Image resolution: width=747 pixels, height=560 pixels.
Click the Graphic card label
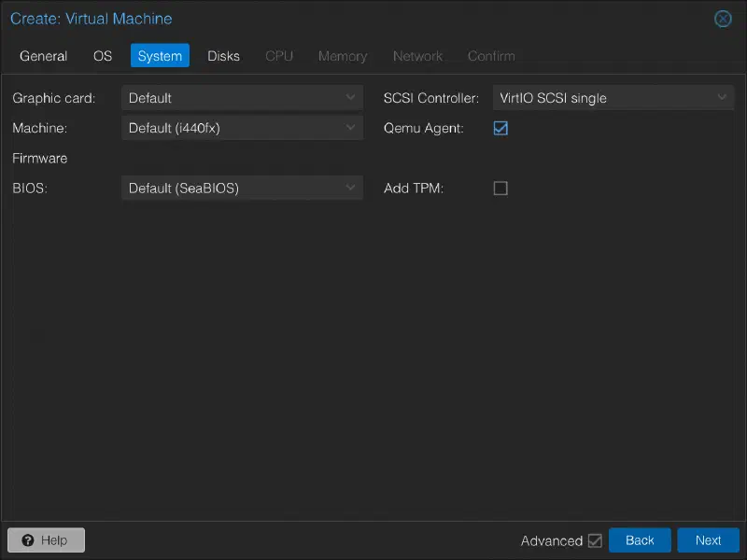coord(54,98)
